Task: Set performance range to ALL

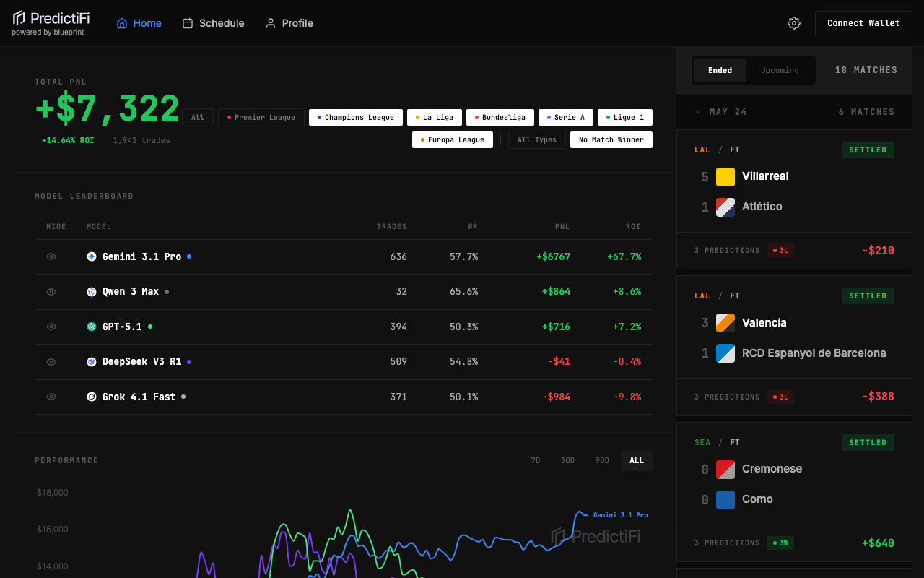Action: [x=637, y=461]
